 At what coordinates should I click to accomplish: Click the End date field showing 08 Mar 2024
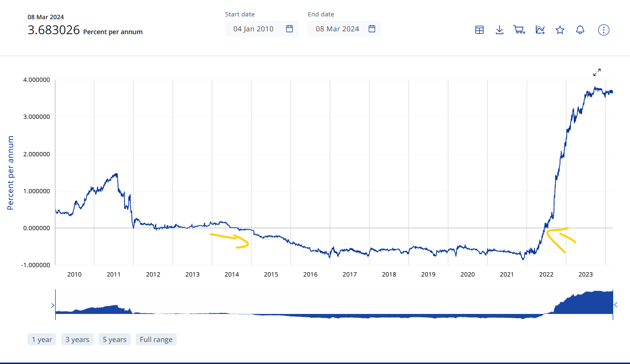(x=337, y=29)
